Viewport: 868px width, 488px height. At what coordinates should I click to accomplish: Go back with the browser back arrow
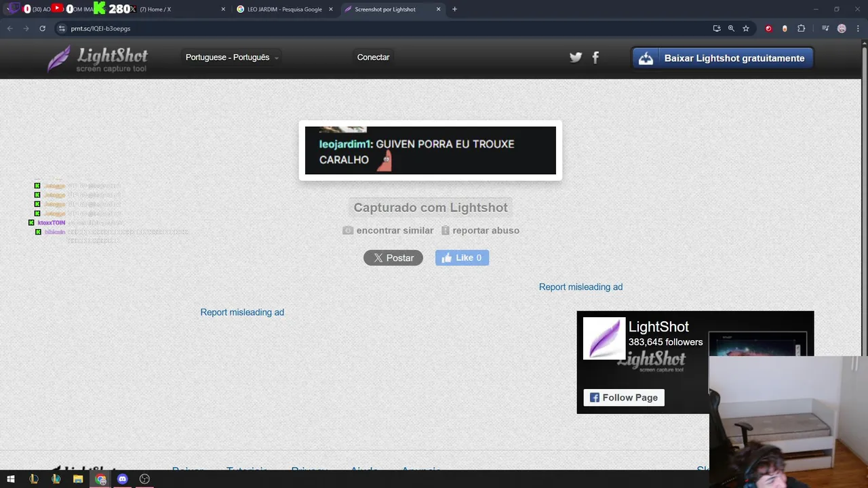9,28
